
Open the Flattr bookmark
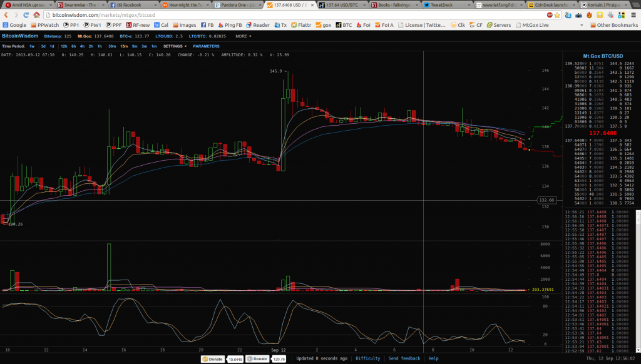coord(301,25)
